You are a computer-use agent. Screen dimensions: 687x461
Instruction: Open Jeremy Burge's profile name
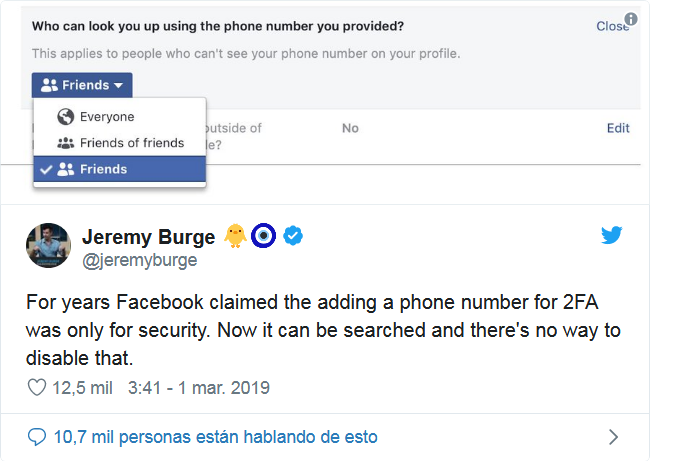coord(148,237)
